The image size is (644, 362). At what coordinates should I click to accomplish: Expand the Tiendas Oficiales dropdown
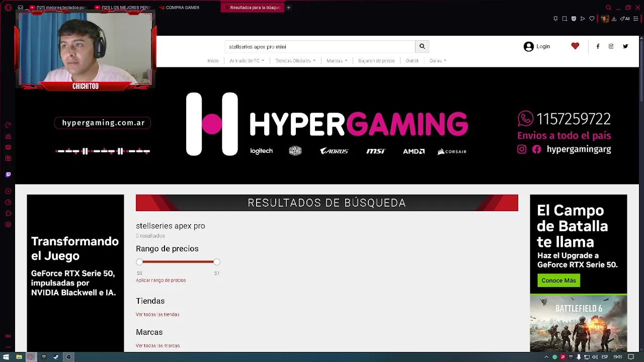click(x=295, y=61)
